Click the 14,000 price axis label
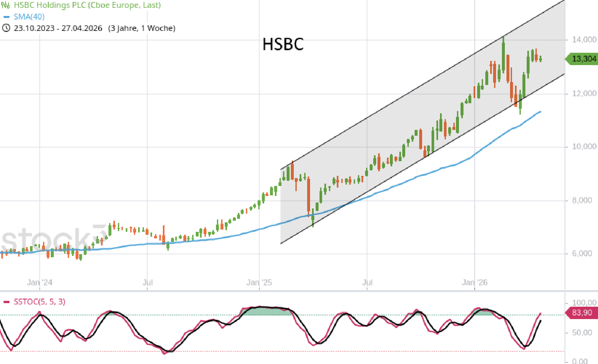The height and width of the screenshot is (364, 598). [x=584, y=40]
